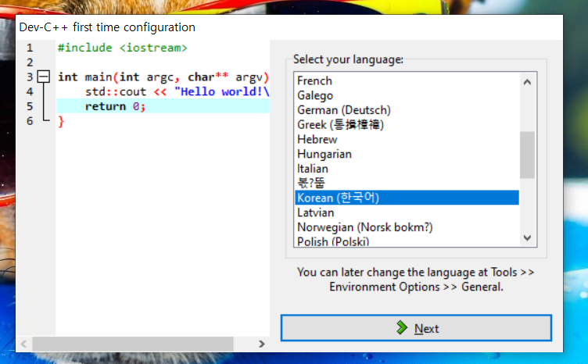Click the language list scroll up arrow

[x=527, y=82]
